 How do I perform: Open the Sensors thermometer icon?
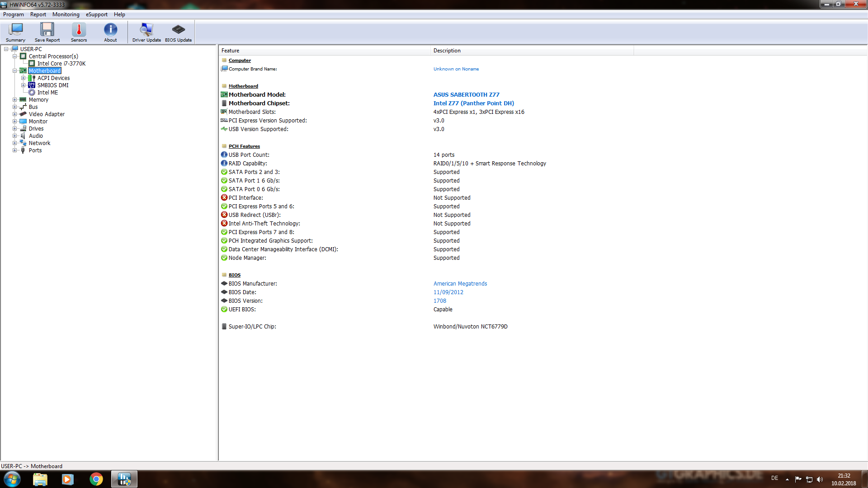(79, 32)
